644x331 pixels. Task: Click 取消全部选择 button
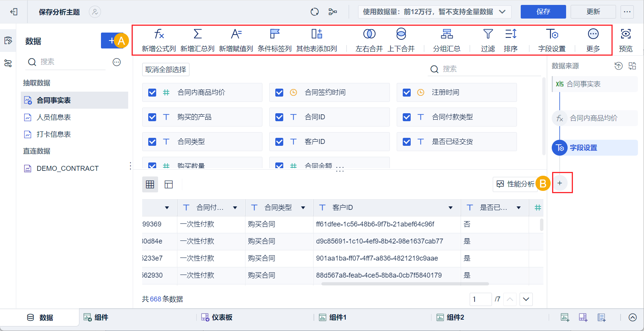(166, 70)
